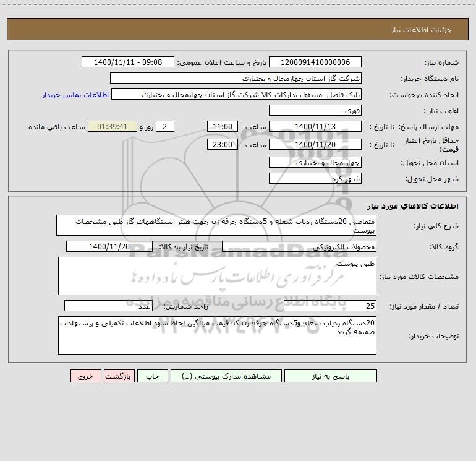The height and width of the screenshot is (461, 476).
Task: Click label گروه کالا
Action: [x=444, y=247]
